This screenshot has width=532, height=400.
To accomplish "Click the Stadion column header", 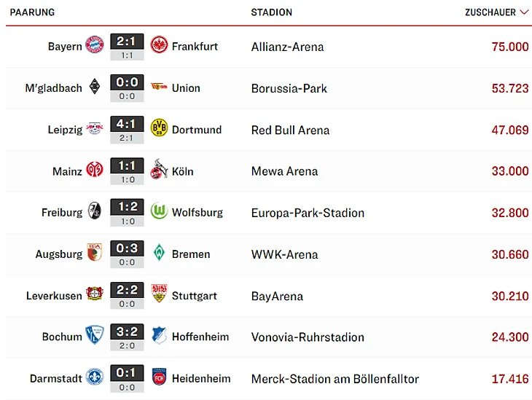I will [x=271, y=12].
